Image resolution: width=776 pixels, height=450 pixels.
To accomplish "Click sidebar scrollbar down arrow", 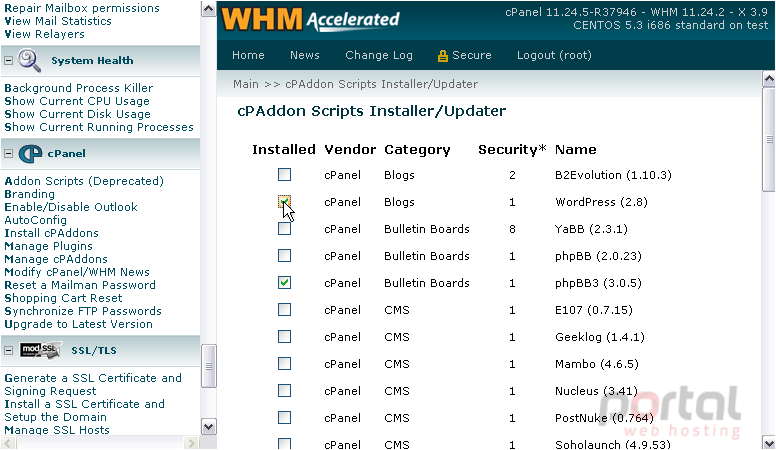I will coord(208,427).
